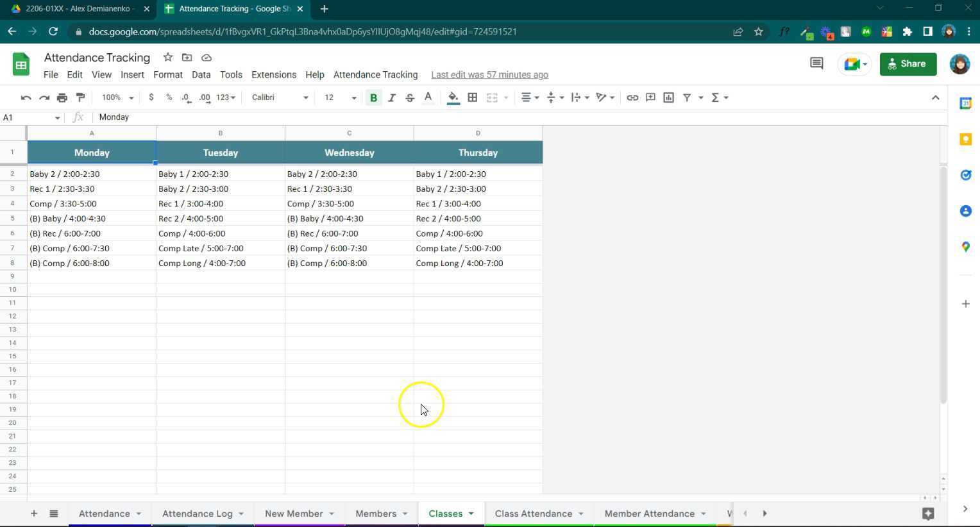Open the Calibri font dropdown
The width and height of the screenshot is (980, 527).
coord(280,97)
